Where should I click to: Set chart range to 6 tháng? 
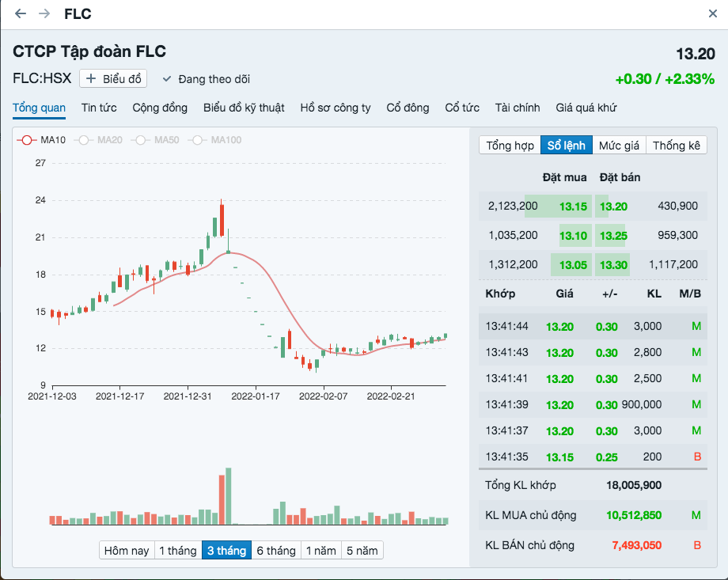276,550
